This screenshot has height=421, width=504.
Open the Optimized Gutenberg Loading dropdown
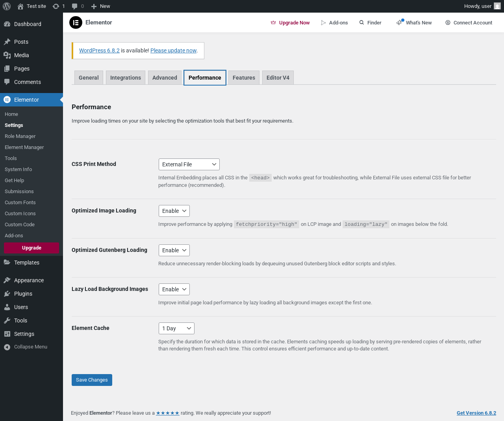point(174,250)
